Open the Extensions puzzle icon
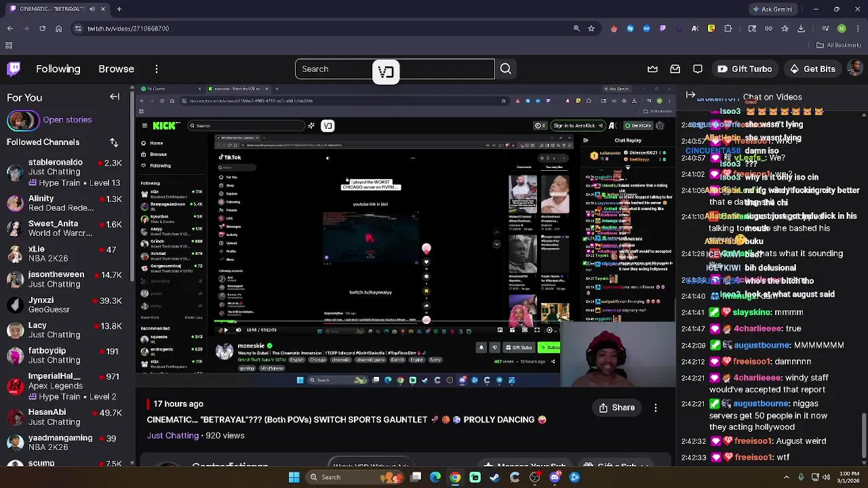868x488 pixels. pos(728,28)
